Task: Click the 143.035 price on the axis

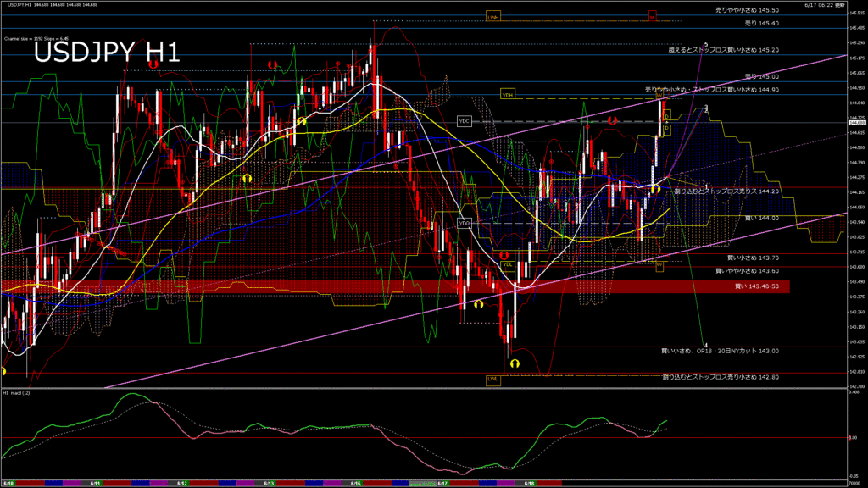Action: point(857,342)
